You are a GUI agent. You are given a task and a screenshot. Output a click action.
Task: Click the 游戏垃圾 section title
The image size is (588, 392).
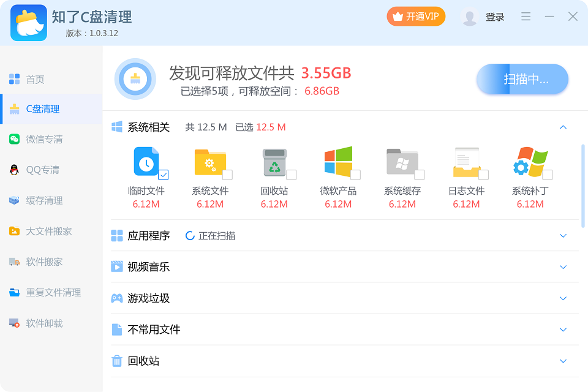[148, 298]
